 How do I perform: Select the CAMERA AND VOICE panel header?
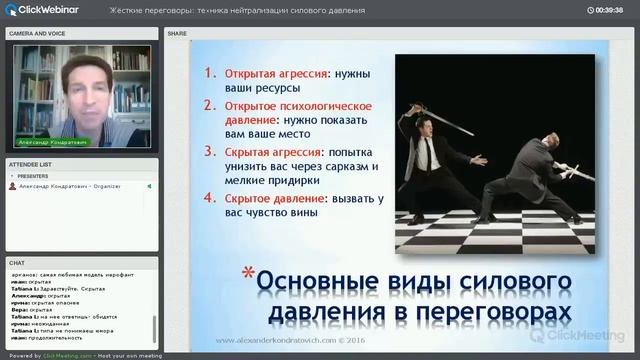(x=82, y=33)
